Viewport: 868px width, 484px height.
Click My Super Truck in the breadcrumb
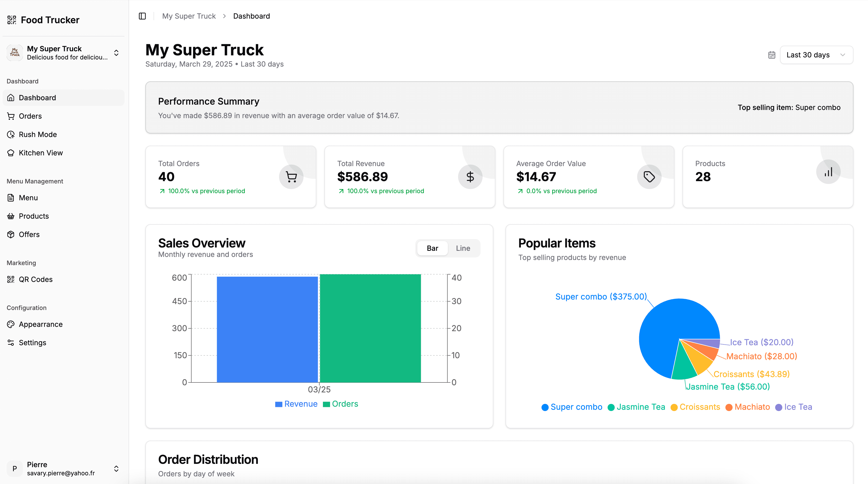tap(189, 16)
